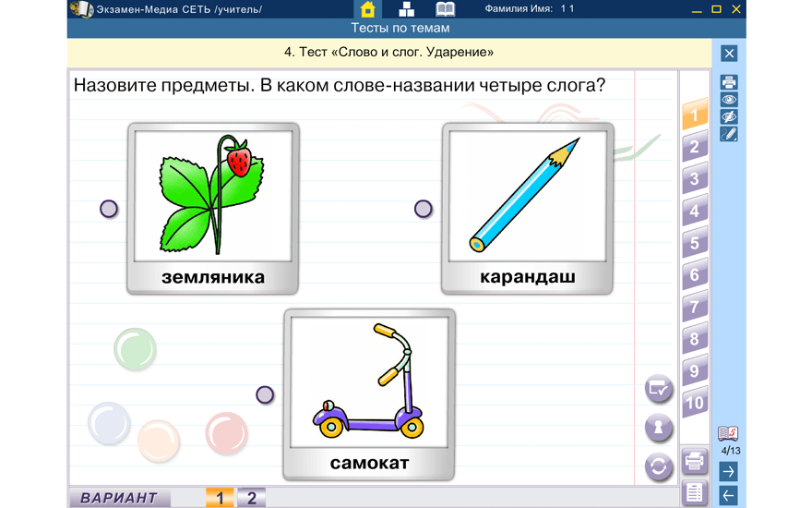Print using the top printer icon
The width and height of the screenshot is (812, 508).
coord(729,82)
